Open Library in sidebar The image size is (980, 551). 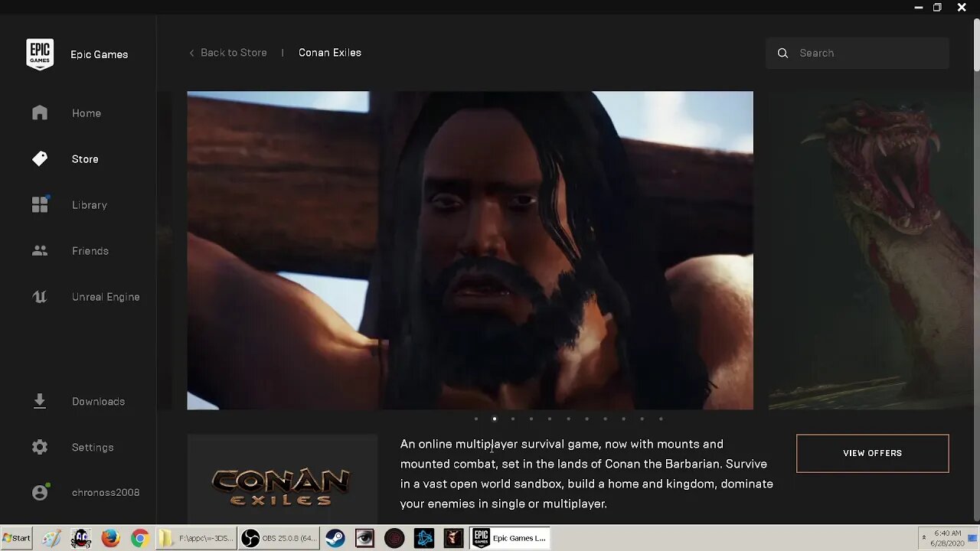[x=90, y=205]
